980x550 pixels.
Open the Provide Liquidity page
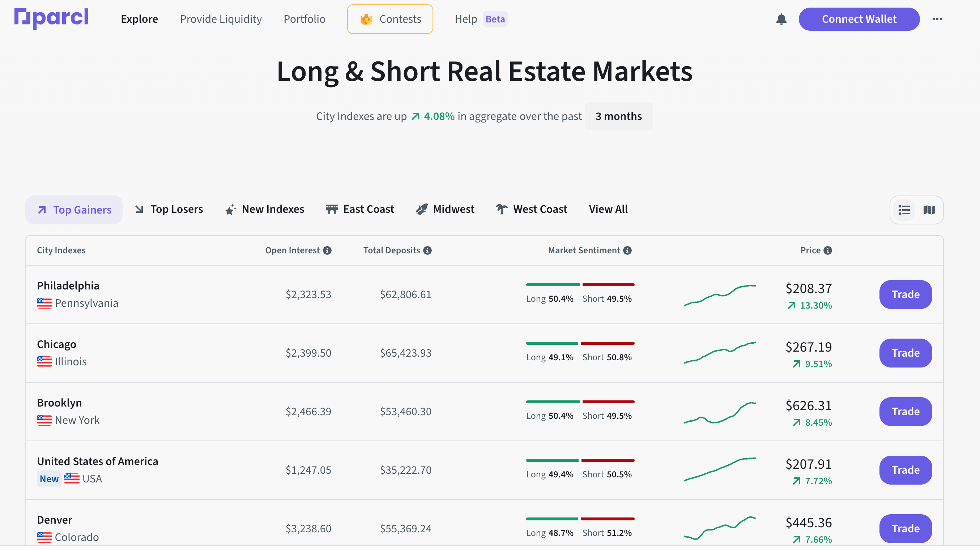[x=221, y=19]
